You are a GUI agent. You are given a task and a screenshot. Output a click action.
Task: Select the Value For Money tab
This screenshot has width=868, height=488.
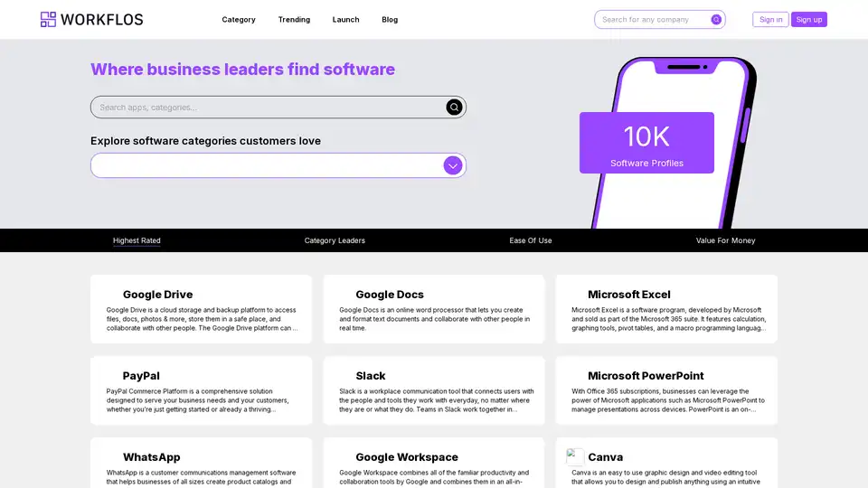pyautogui.click(x=725, y=240)
